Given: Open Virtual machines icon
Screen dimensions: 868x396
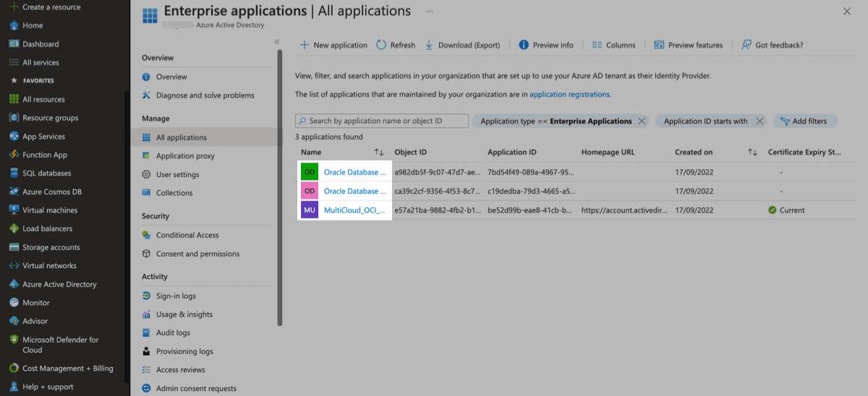Looking at the screenshot, I should click(x=14, y=210).
